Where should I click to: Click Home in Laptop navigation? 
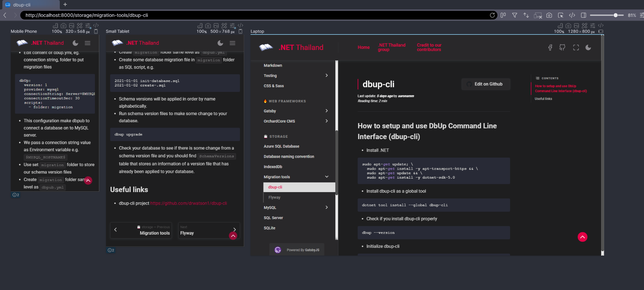(x=364, y=47)
